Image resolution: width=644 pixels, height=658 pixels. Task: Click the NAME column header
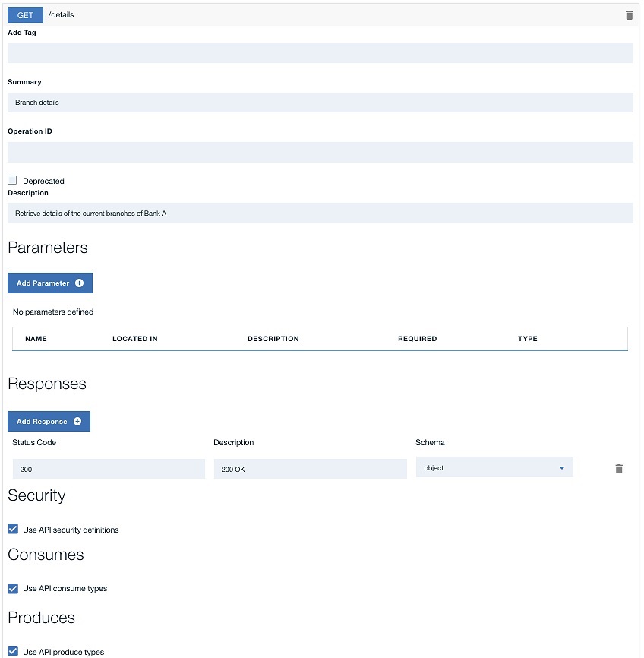[x=36, y=339]
